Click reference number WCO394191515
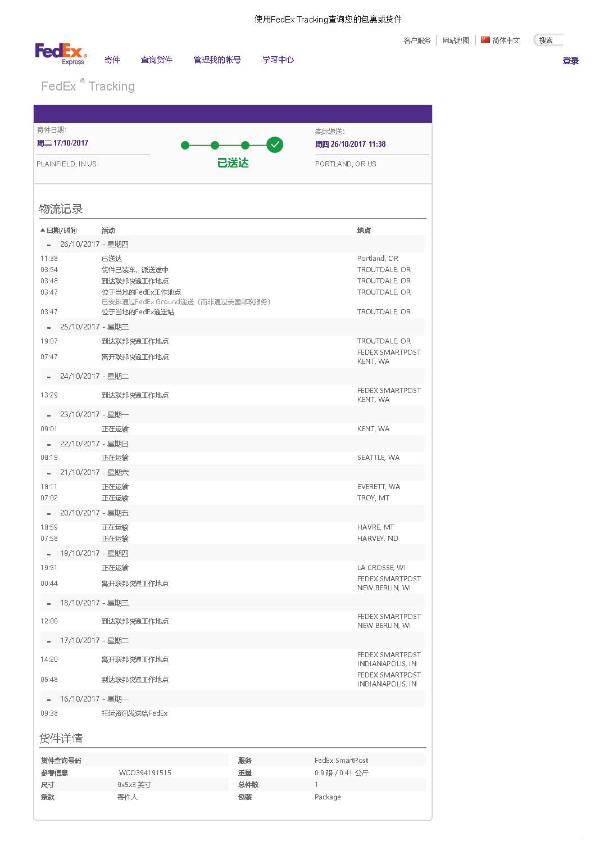The image size is (613, 868). 145,773
